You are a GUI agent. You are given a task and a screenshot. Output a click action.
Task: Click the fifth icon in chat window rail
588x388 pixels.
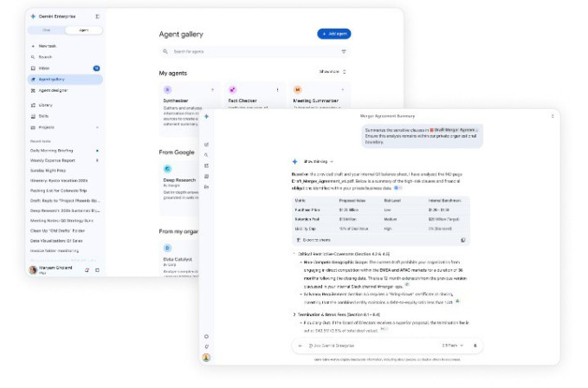click(206, 187)
